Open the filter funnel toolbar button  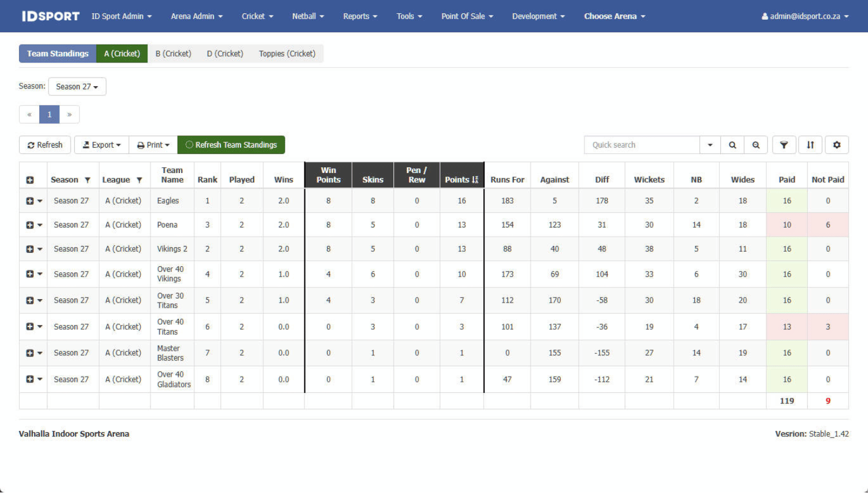784,145
